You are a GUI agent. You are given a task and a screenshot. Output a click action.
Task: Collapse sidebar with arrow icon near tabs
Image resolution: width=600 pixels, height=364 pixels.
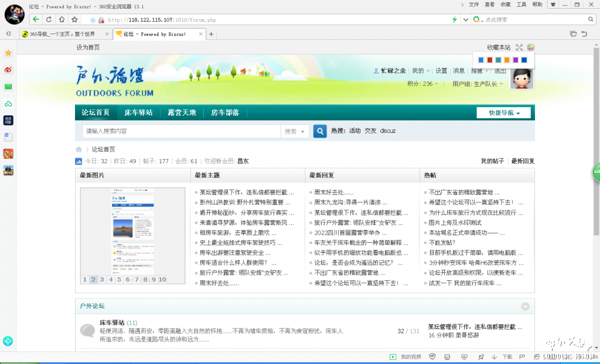(x=8, y=33)
